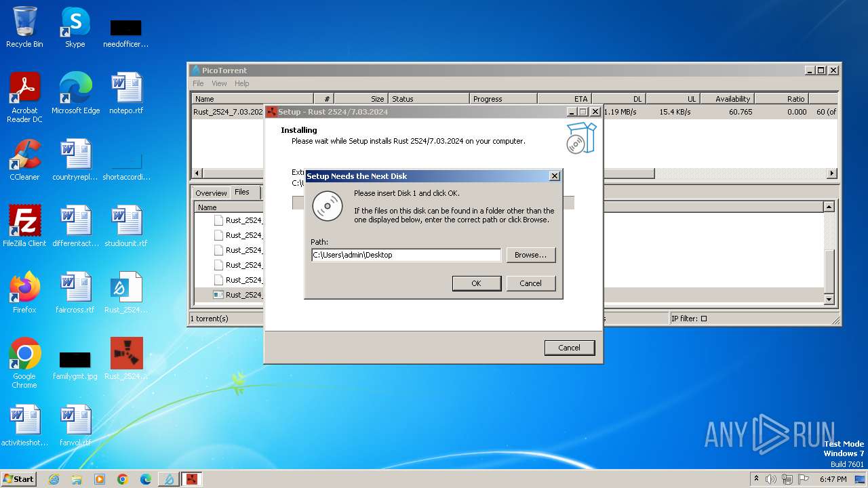
Task: Click into the Path input field
Action: 406,255
